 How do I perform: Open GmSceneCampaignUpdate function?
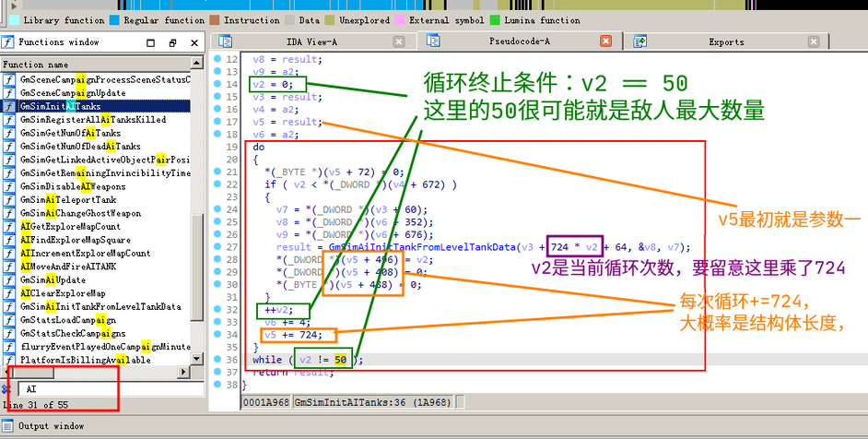click(73, 92)
